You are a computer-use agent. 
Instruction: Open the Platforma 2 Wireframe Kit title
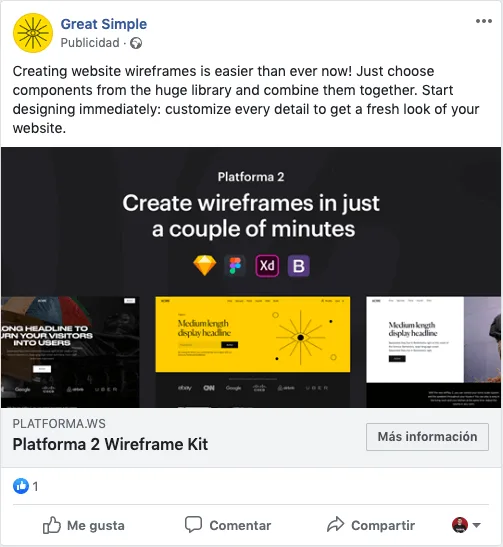coord(110,444)
